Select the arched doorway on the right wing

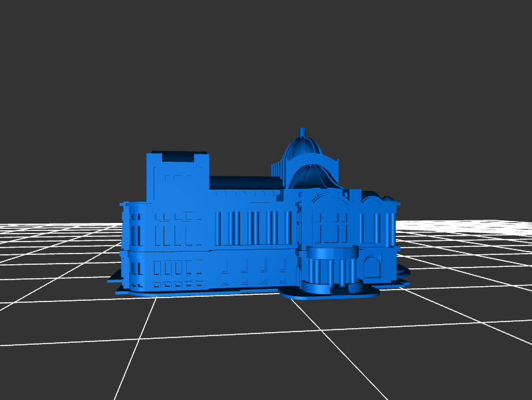click(372, 269)
